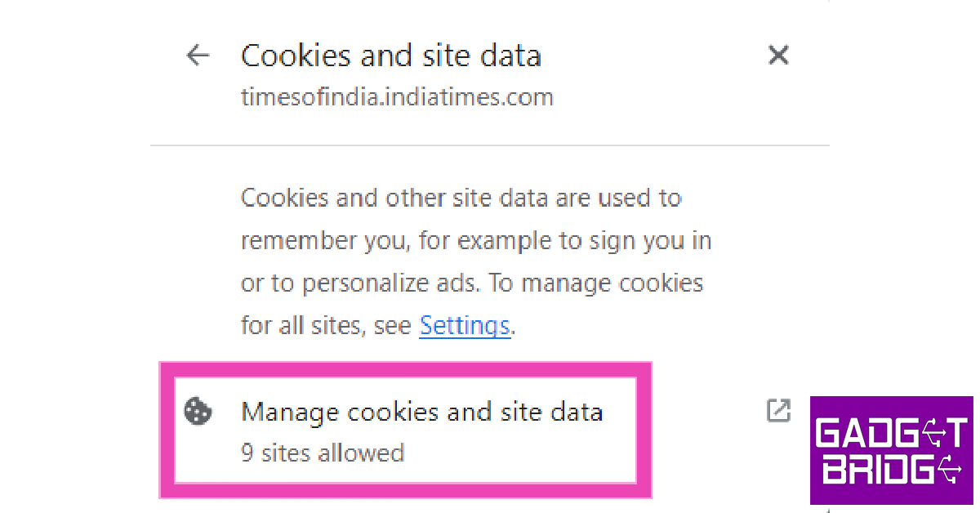The height and width of the screenshot is (513, 980).
Task: Open Manage cookies and site data
Action: coord(421,412)
